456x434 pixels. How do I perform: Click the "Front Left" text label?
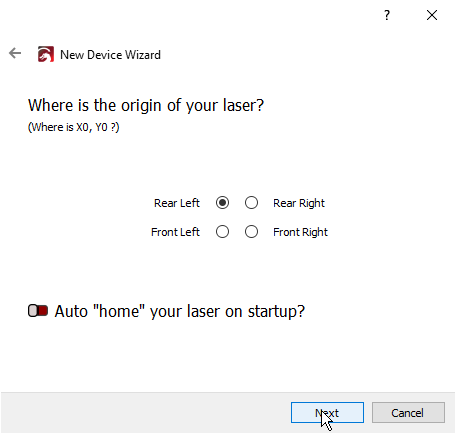click(x=175, y=232)
